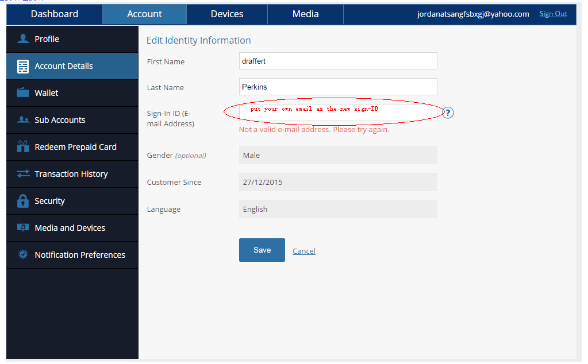588x364 pixels.
Task: Select the Account tab
Action: click(144, 14)
